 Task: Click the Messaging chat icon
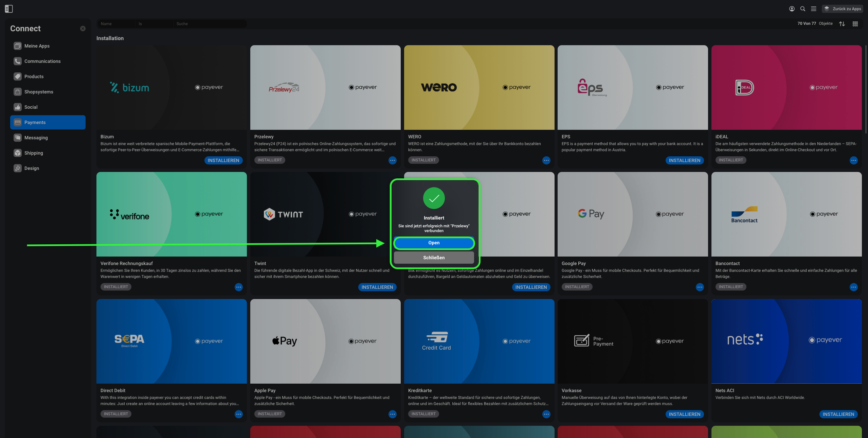[18, 138]
